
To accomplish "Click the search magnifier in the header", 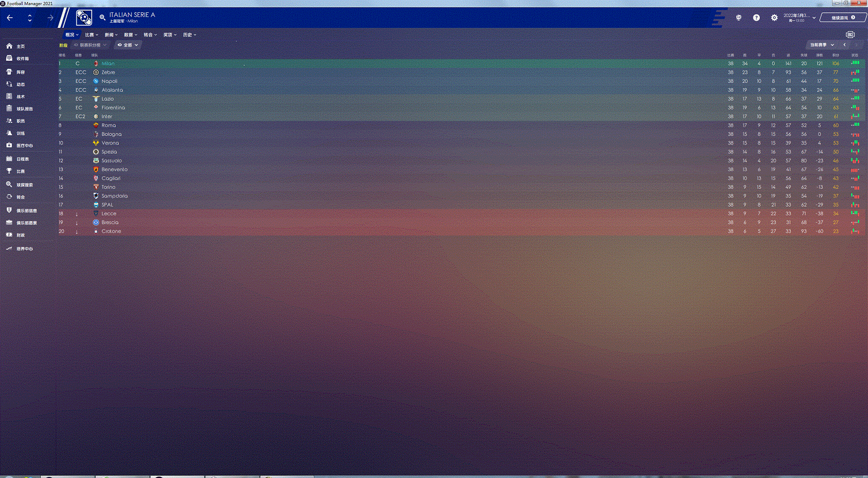I will (x=102, y=17).
